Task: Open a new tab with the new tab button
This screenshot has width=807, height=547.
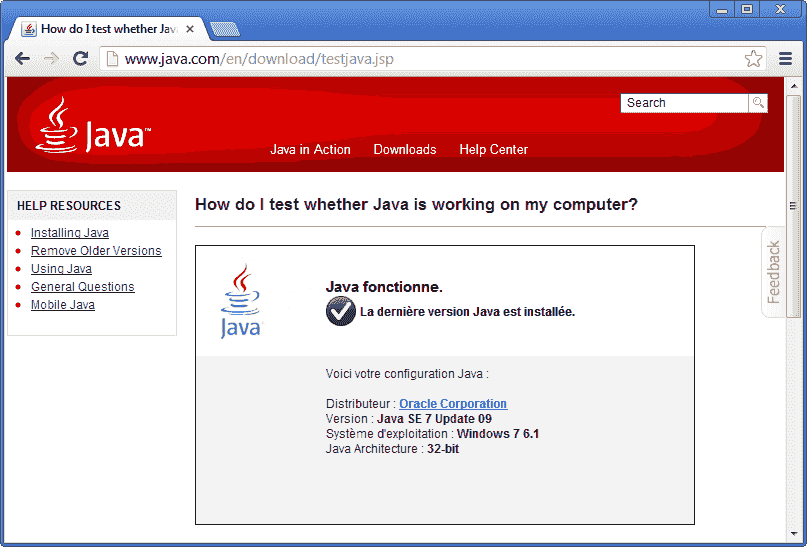Action: pos(225,29)
